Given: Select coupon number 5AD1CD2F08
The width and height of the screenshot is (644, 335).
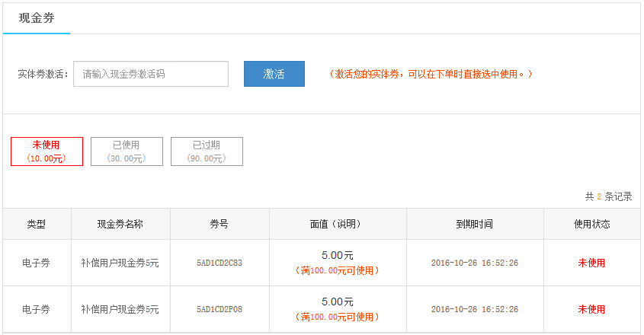Looking at the screenshot, I should click(219, 309).
